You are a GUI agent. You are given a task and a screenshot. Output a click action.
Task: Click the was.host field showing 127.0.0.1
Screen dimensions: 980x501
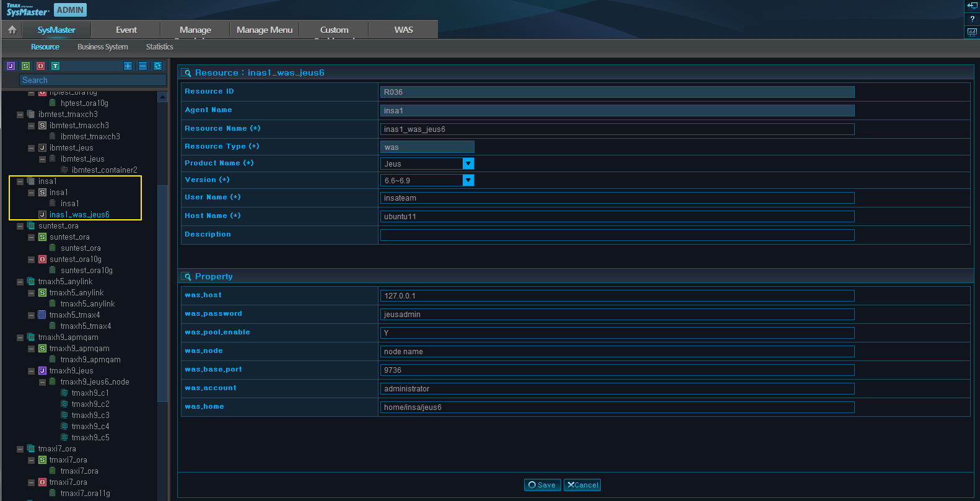[617, 295]
